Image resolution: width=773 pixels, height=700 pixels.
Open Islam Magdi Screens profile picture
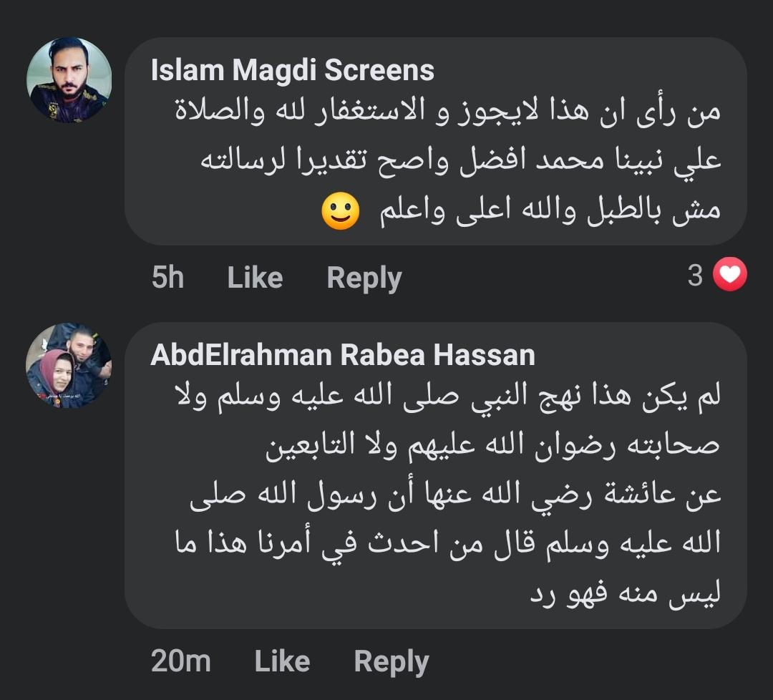point(69,79)
